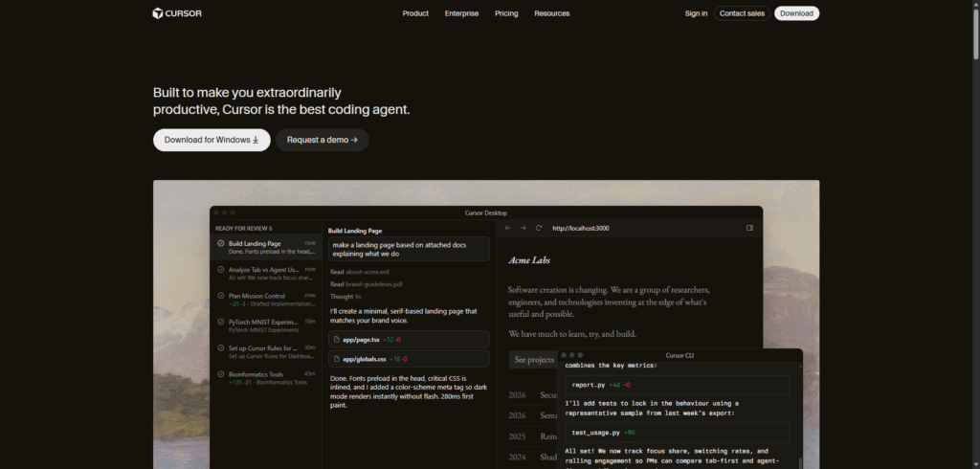Viewport: 980px width, 469px height.
Task: Click check icon beside Bioinformatics Tools
Action: pyautogui.click(x=221, y=374)
